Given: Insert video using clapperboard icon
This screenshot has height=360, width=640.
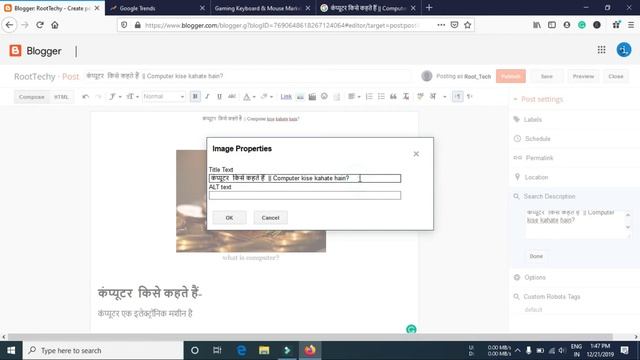Looking at the screenshot, I should coord(312,97).
